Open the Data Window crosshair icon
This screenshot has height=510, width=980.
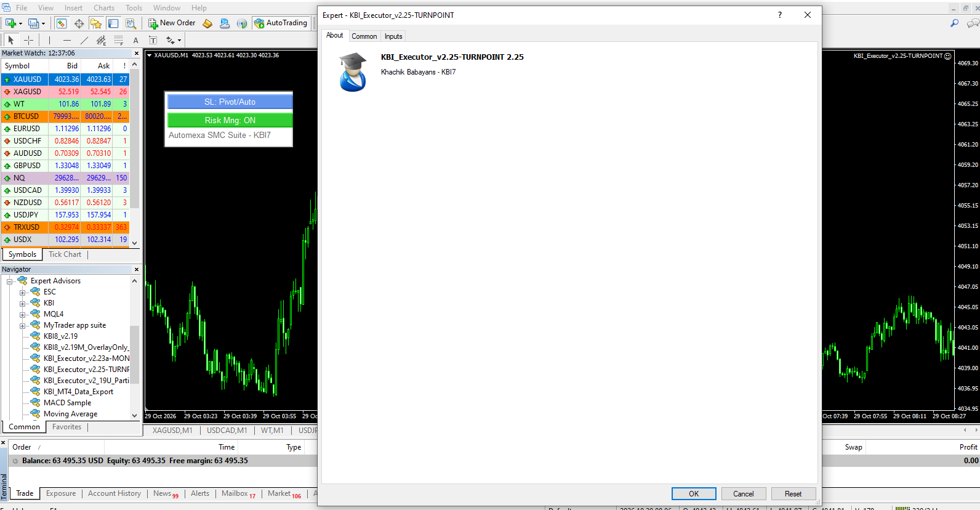[79, 23]
